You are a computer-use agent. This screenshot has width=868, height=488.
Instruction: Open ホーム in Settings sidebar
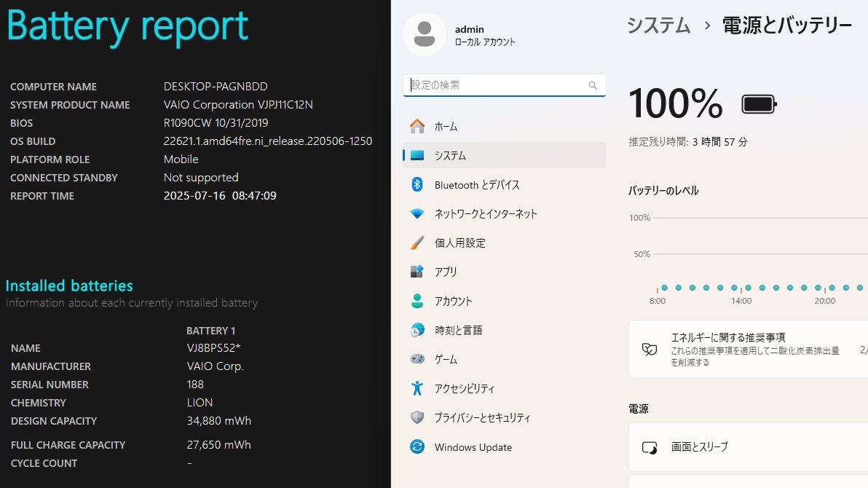(x=505, y=126)
